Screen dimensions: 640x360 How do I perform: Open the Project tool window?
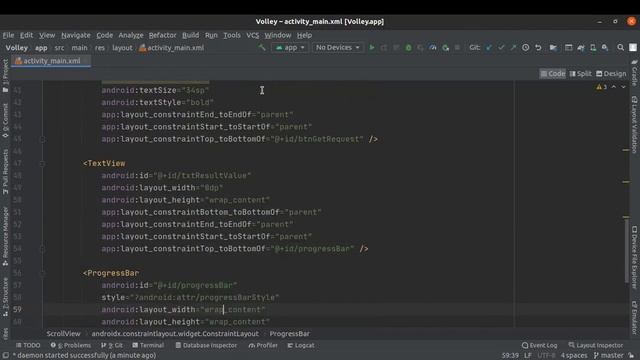point(5,76)
